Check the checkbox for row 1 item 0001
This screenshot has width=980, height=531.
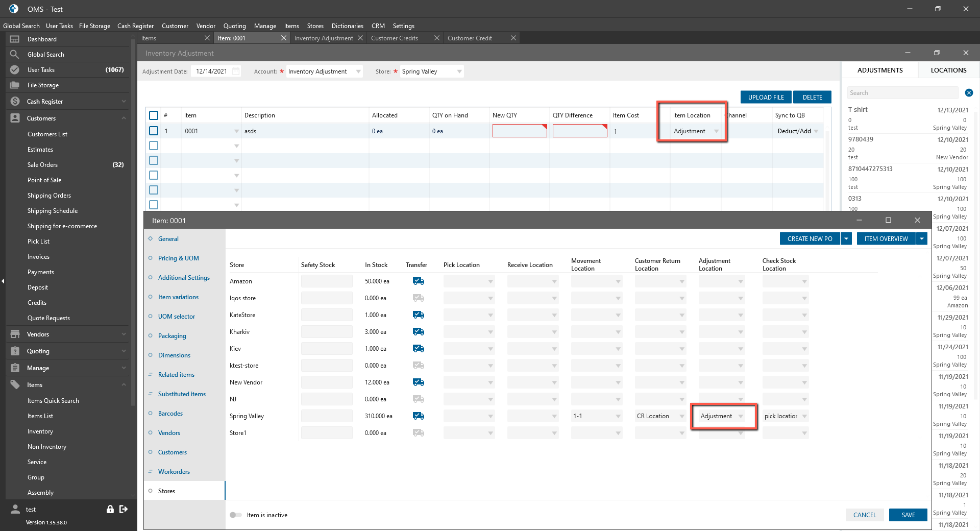pyautogui.click(x=154, y=131)
